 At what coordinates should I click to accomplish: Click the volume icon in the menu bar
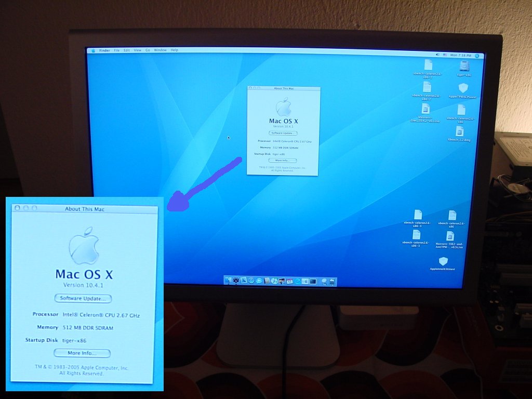437,55
